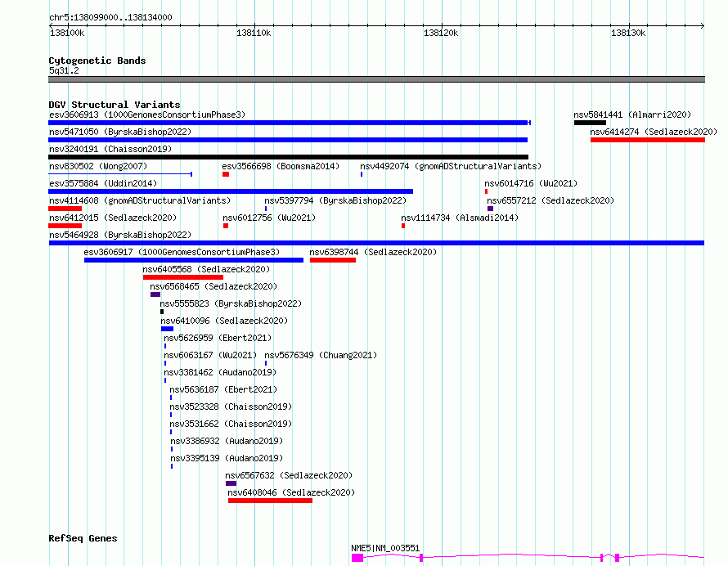The image size is (728, 566).
Task: Open the nsv5555823 (ByrskaBishop2022) label
Action: [x=231, y=303]
